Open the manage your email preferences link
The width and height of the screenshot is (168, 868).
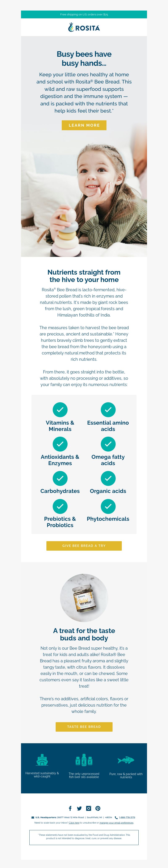(x=116, y=822)
